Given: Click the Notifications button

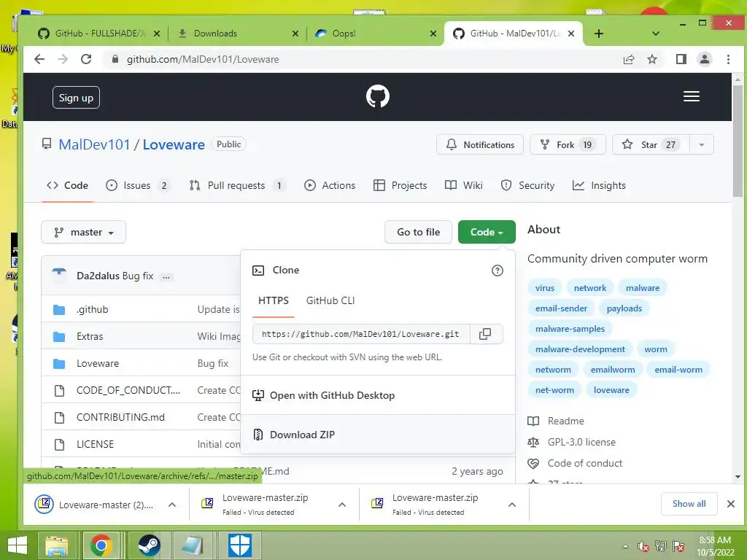Looking at the screenshot, I should pos(480,145).
